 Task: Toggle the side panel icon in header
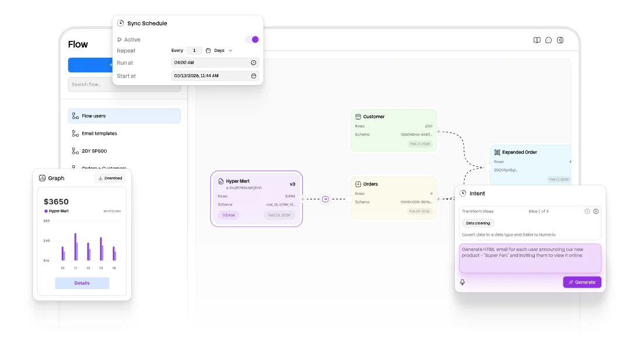561,40
